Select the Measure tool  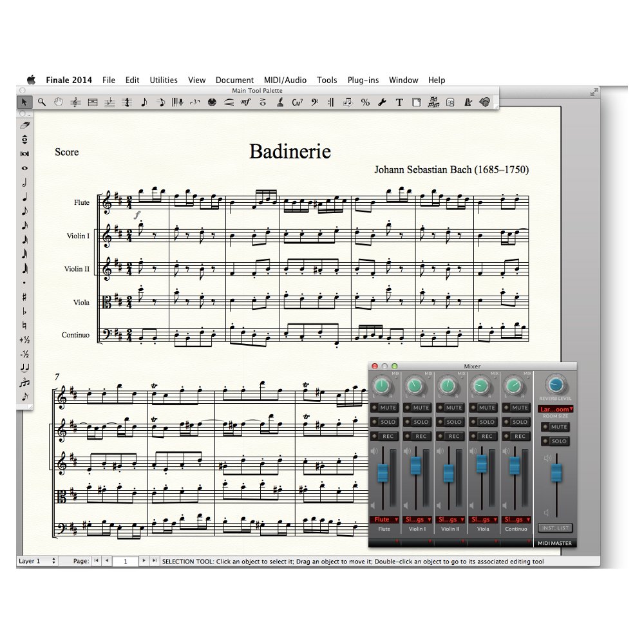click(x=93, y=102)
